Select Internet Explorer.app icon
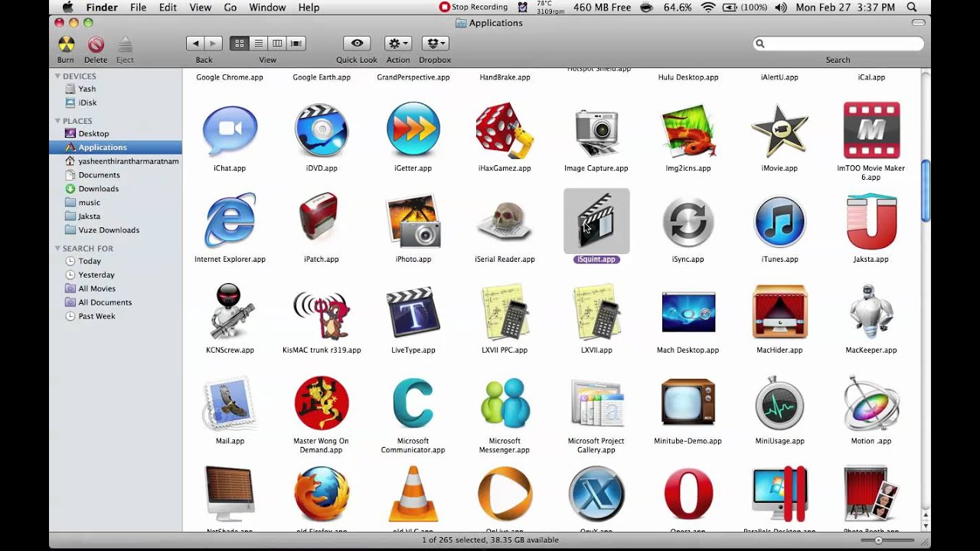Screen dimensions: 980x551 pyautogui.click(x=230, y=222)
